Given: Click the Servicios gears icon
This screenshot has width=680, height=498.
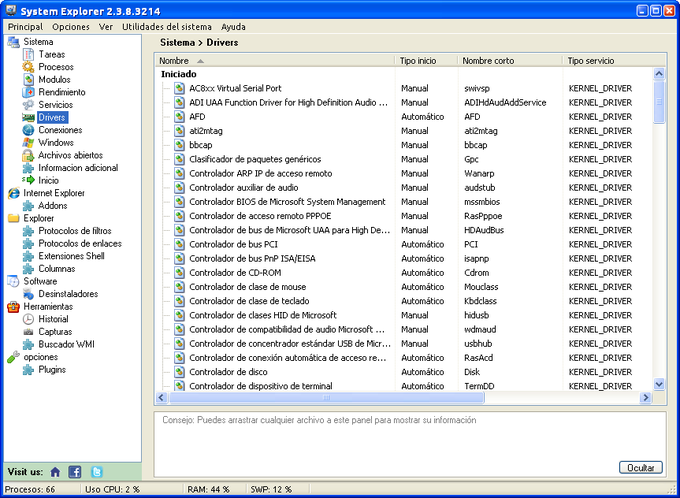Looking at the screenshot, I should pos(28,105).
